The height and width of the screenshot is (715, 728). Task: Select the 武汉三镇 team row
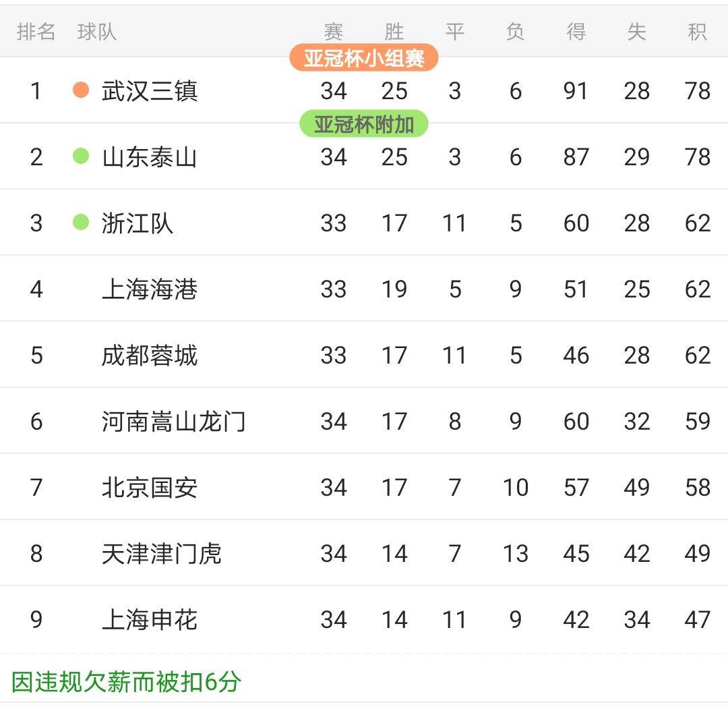point(364,91)
